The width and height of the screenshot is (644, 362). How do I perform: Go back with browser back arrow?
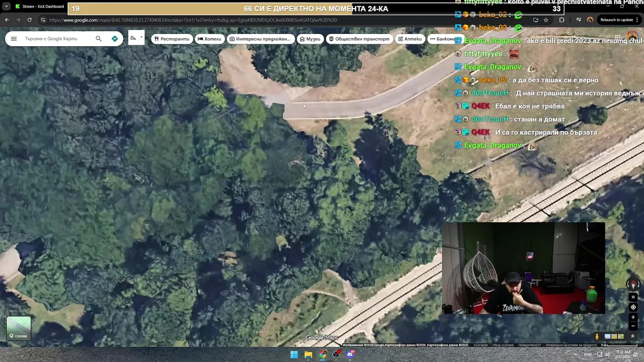[x=7, y=20]
